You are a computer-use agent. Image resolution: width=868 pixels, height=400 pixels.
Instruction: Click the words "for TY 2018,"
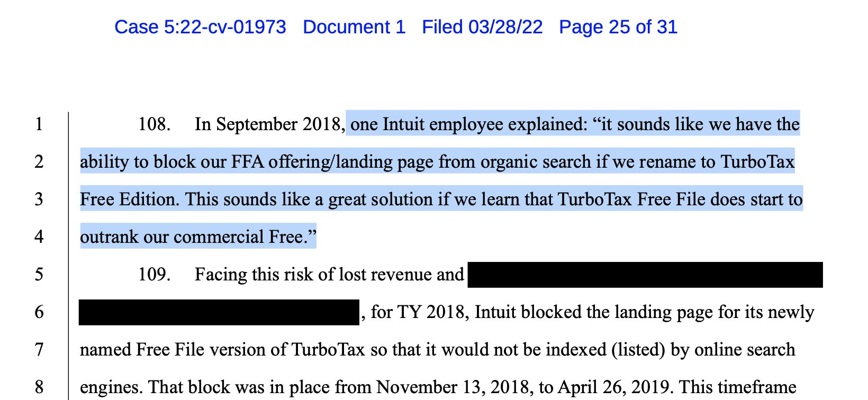coord(420,312)
